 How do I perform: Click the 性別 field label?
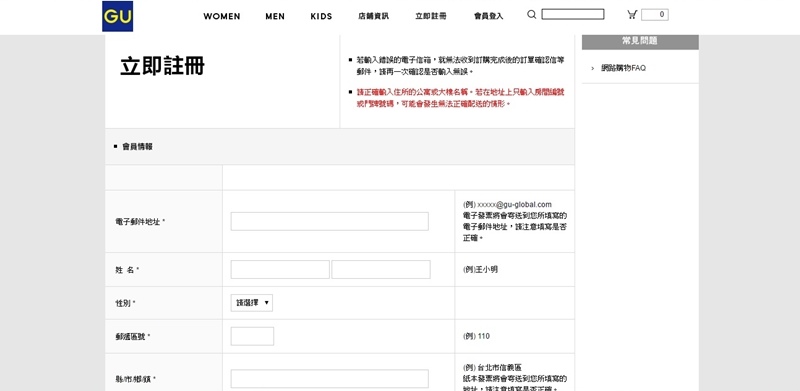coord(125,303)
